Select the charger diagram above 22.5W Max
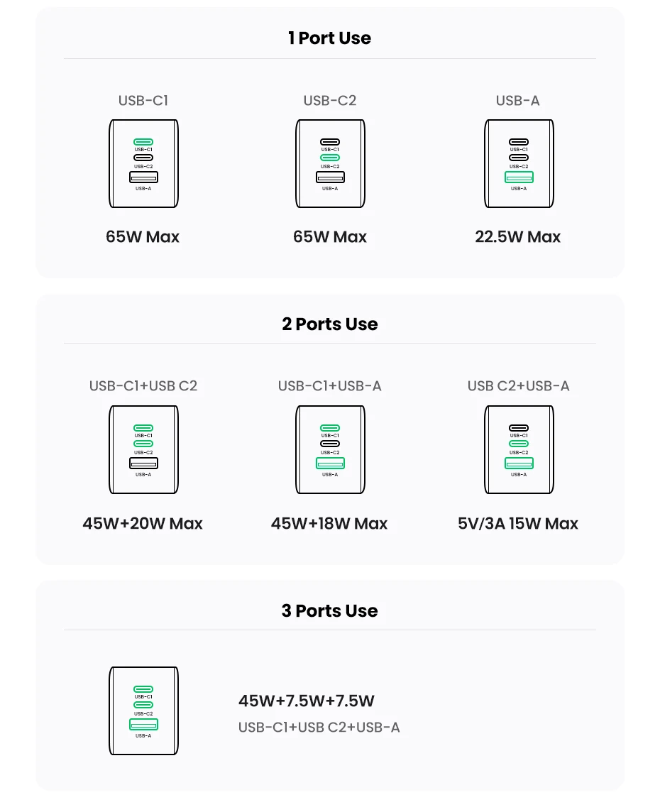The height and width of the screenshot is (812, 660). click(519, 164)
